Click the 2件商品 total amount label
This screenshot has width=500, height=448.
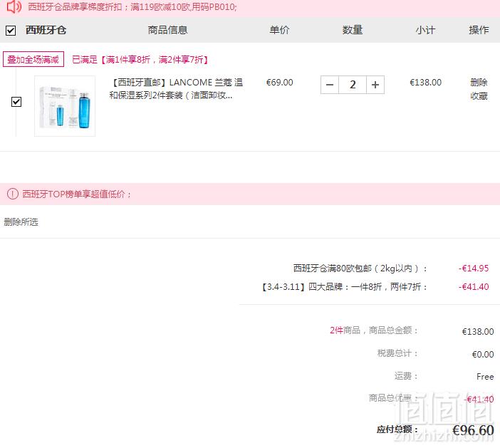[373, 330]
